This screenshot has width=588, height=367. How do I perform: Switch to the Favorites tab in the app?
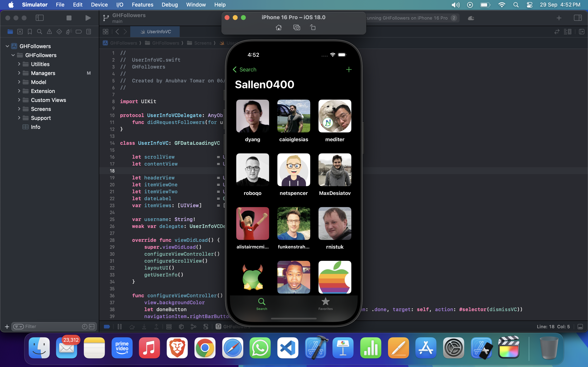325,304
